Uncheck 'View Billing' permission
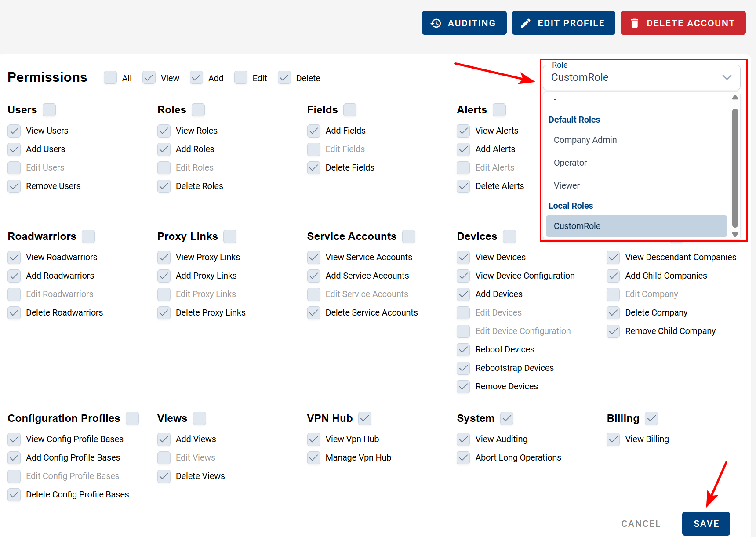The height and width of the screenshot is (537, 756). pos(613,439)
